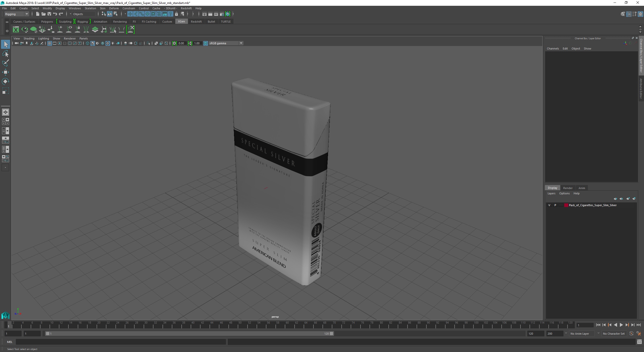Activate the Paint Selection tool

click(x=6, y=63)
